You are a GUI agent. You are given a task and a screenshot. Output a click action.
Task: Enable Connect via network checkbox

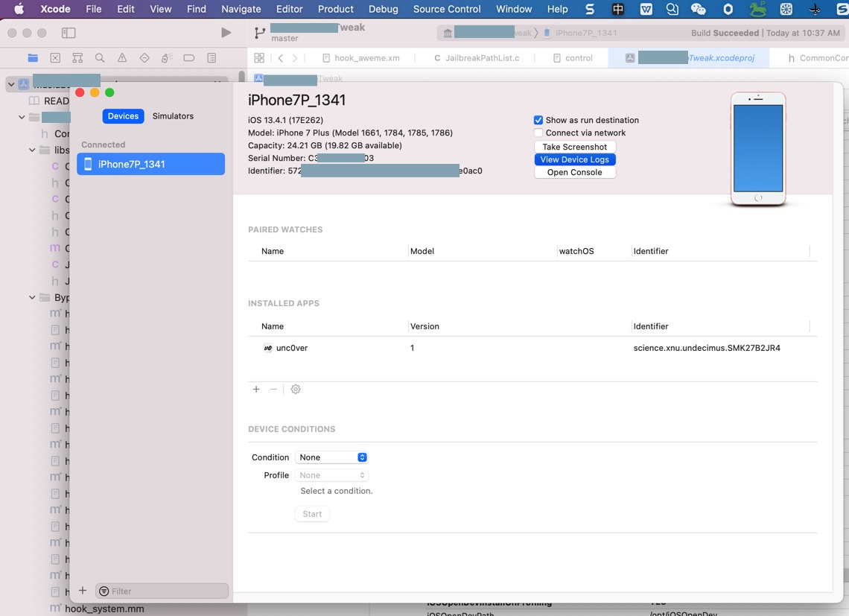(x=538, y=133)
